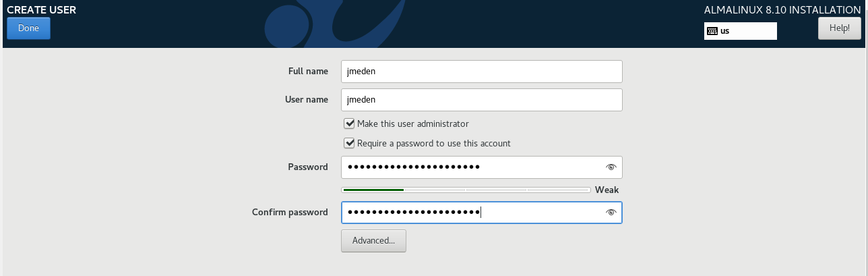Show password using eye icon in Password field
Viewport: 868px width, 276px height.
coord(611,167)
